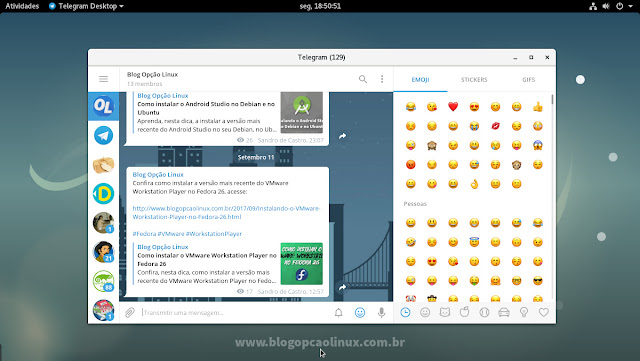Viewport: 640px width, 361px height.
Task: Insert the monkey face emoji
Action: (516, 165)
